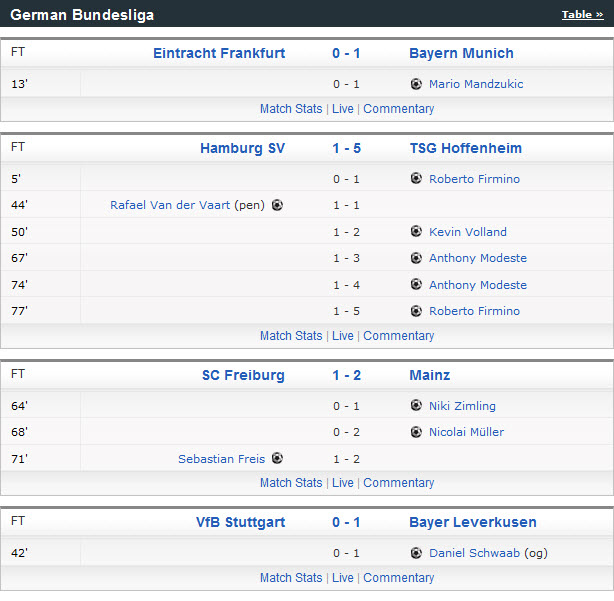The image size is (614, 601).
Task: Click the ball icon beside Nicolai Müller
Action: (x=416, y=432)
